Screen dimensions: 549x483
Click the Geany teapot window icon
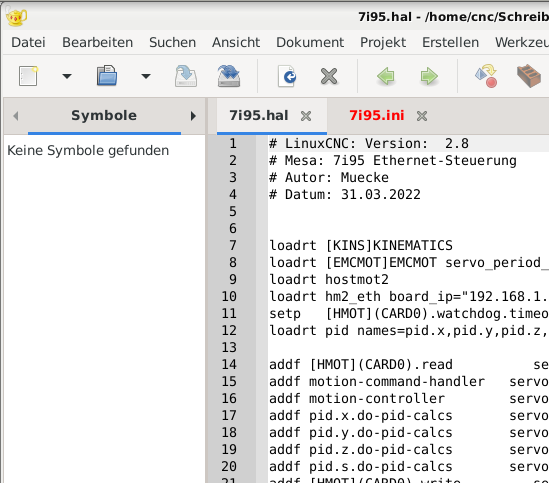click(x=16, y=17)
